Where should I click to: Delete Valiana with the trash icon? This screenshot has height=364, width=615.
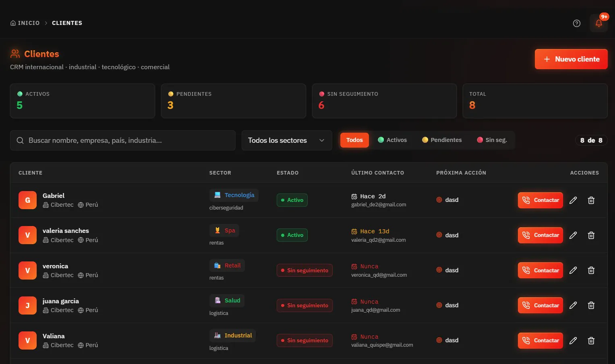(591, 341)
